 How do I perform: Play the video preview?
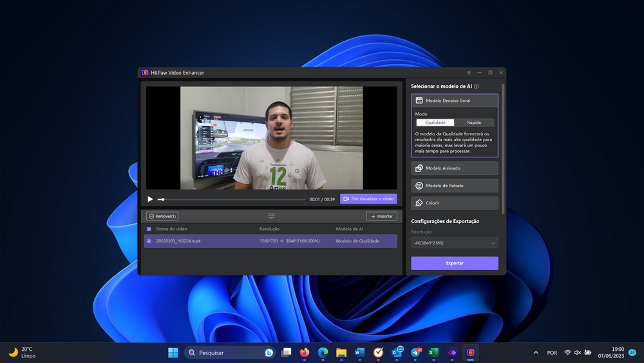[x=150, y=199]
